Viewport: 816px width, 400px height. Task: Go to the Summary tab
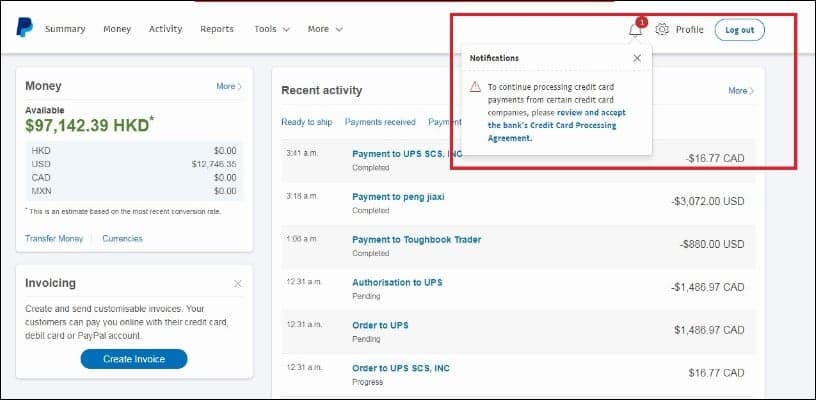[65, 29]
